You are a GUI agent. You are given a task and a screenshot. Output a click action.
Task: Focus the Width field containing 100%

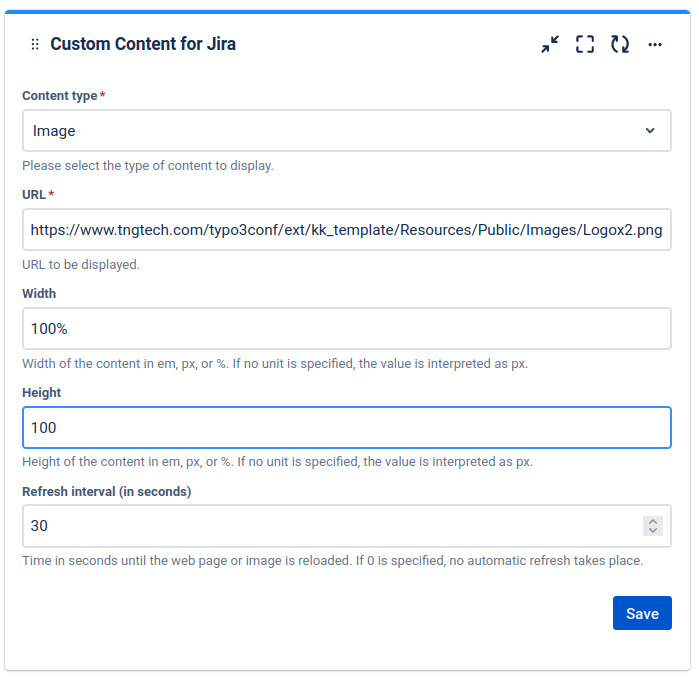pos(346,329)
